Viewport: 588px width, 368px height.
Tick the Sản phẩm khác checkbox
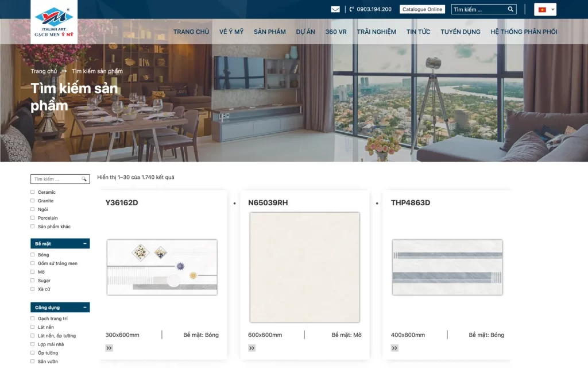click(32, 227)
